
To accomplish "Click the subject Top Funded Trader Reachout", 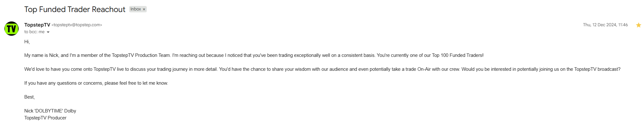I will 75,9.
